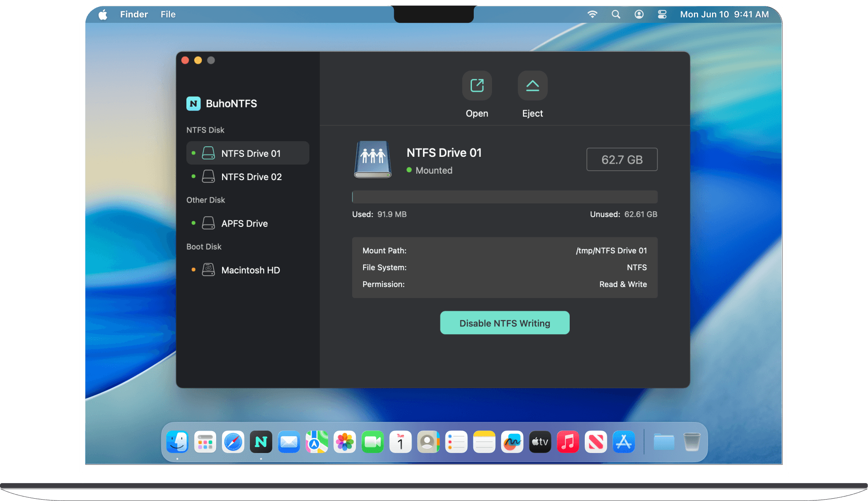Open the Finder menu

133,14
